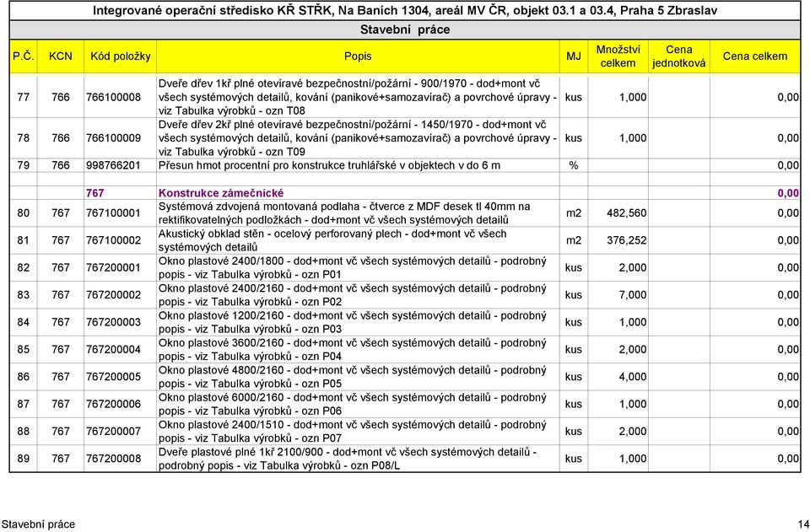810x532 pixels.
Task: Select footer text 'Stavební práce'
Action: coord(38,524)
